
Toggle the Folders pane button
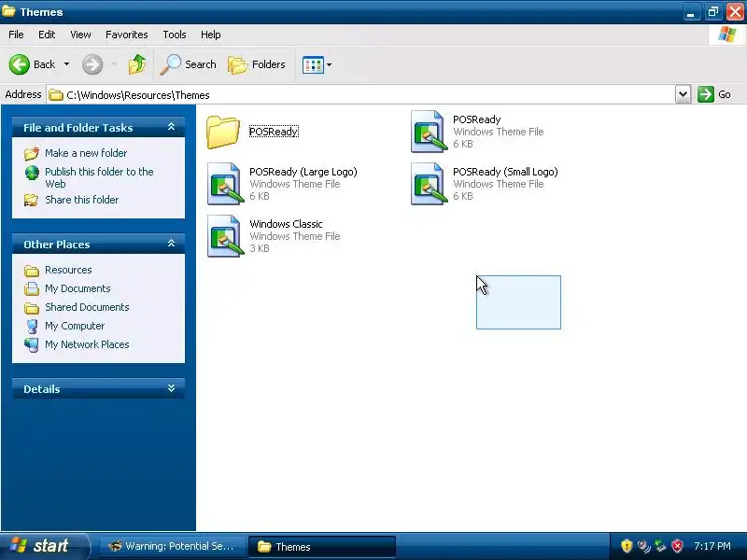[x=257, y=64]
